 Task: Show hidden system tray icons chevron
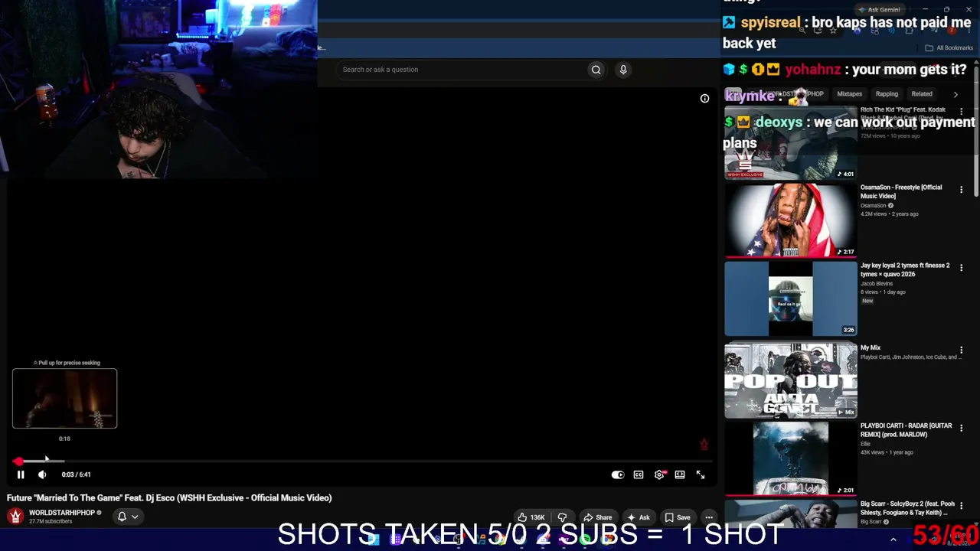click(x=893, y=540)
